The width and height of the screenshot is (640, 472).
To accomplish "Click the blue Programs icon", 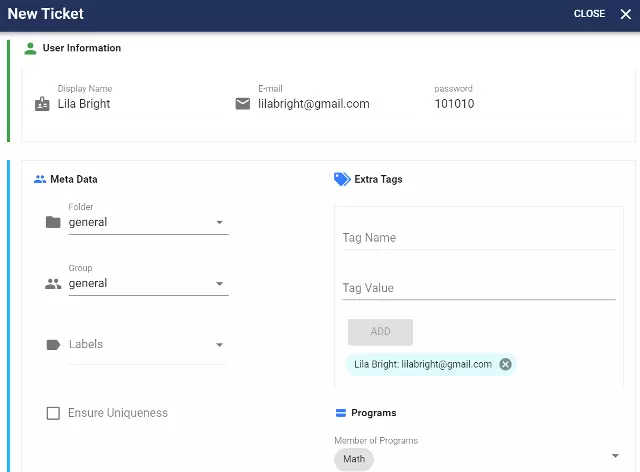I will (x=340, y=413).
